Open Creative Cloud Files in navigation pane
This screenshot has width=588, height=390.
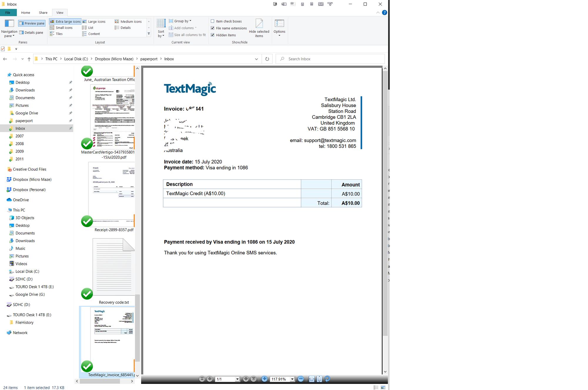pyautogui.click(x=29, y=169)
